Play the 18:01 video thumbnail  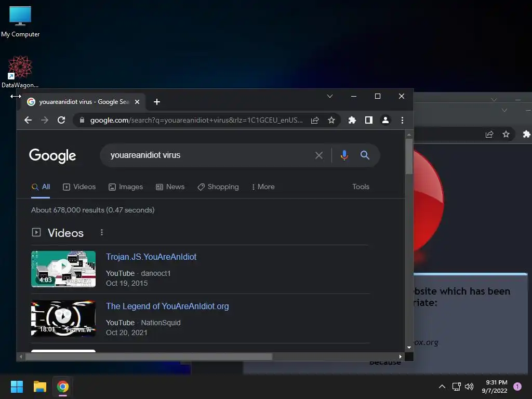tap(63, 318)
